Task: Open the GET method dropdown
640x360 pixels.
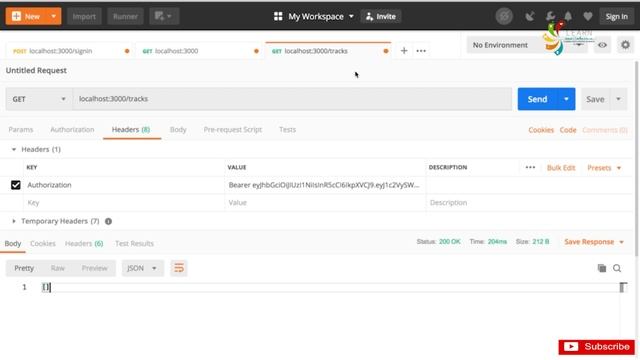Action: click(39, 99)
